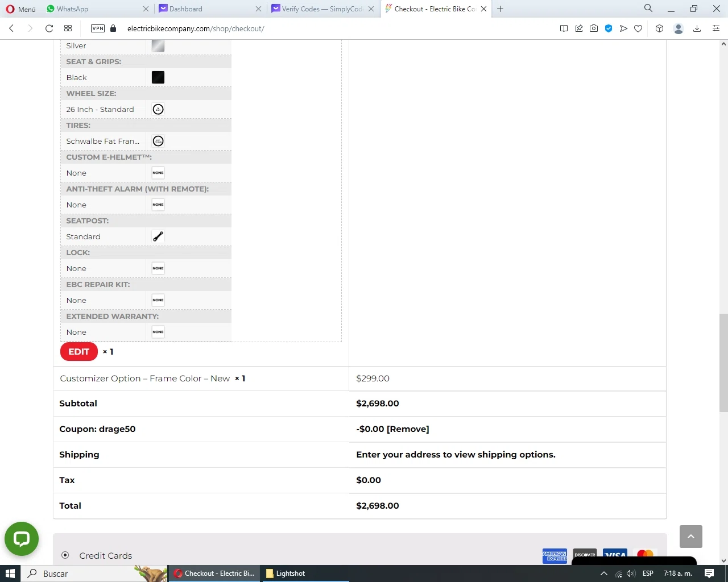
Task: Close the Verify Codes tab
Action: [x=371, y=9]
